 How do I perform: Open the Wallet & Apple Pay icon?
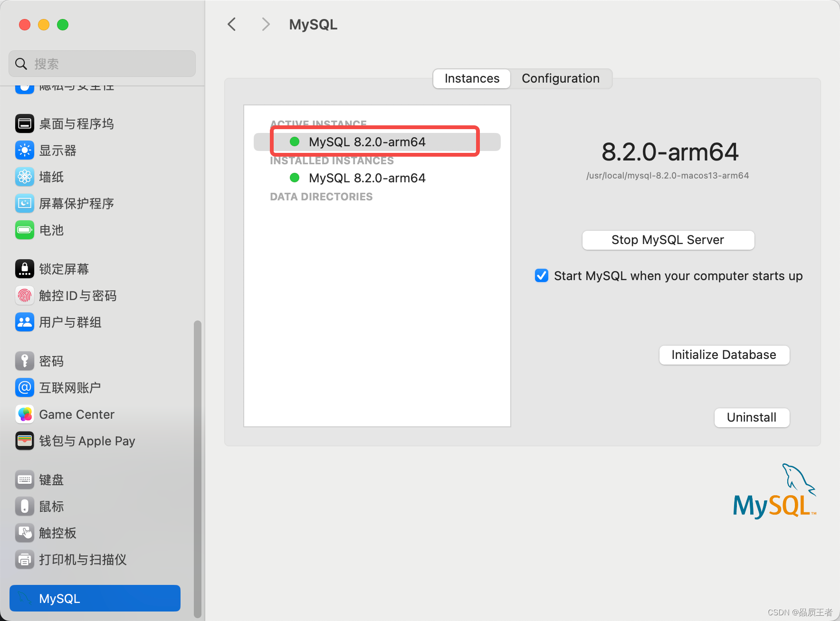[25, 441]
